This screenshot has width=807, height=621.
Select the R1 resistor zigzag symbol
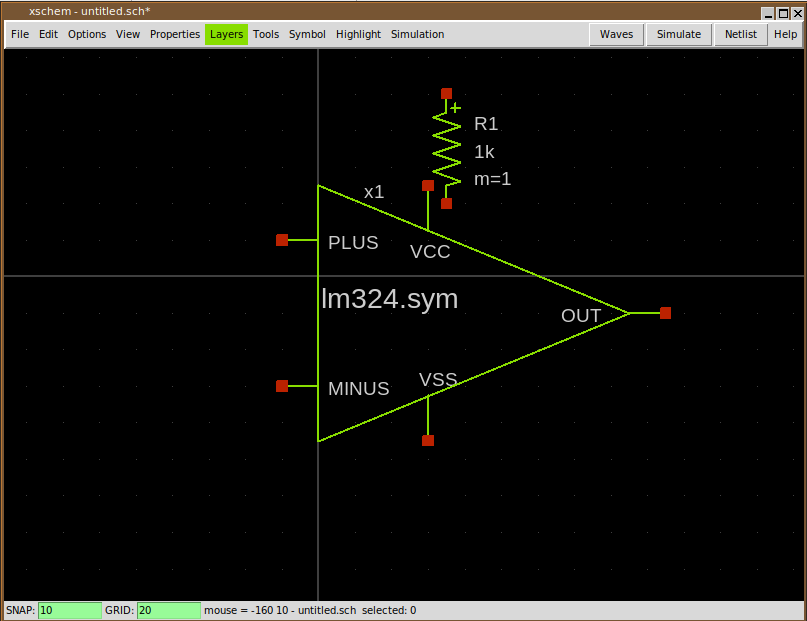[x=446, y=148]
